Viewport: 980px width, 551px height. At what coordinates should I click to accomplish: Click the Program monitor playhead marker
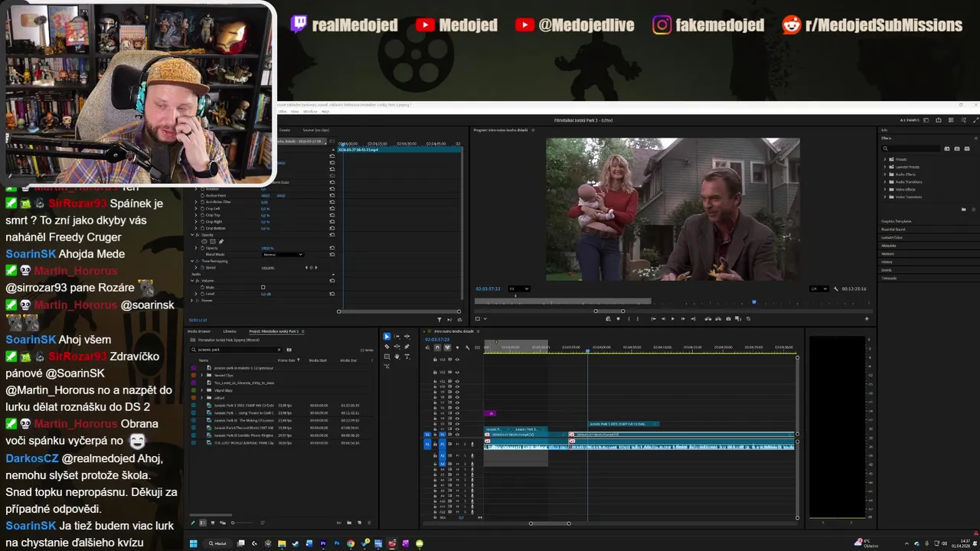754,302
